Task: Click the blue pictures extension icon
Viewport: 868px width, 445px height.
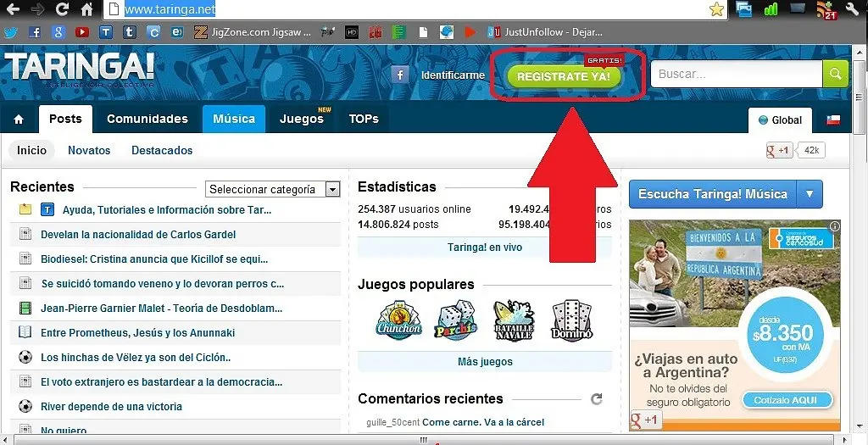Action: tap(743, 8)
